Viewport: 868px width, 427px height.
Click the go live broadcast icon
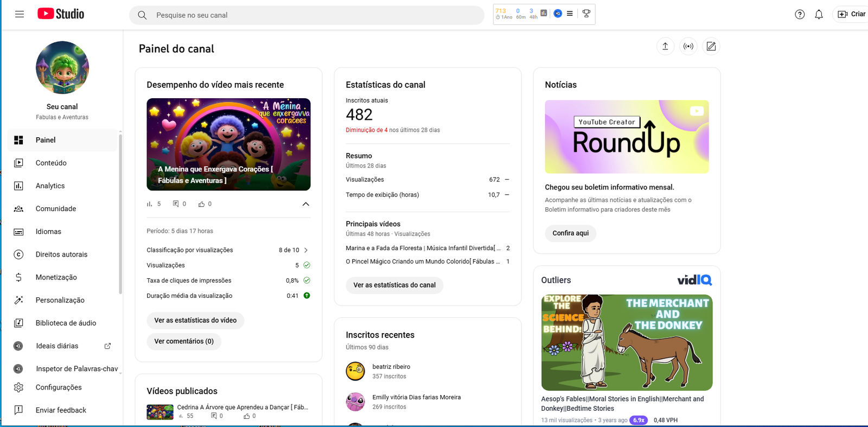(688, 47)
